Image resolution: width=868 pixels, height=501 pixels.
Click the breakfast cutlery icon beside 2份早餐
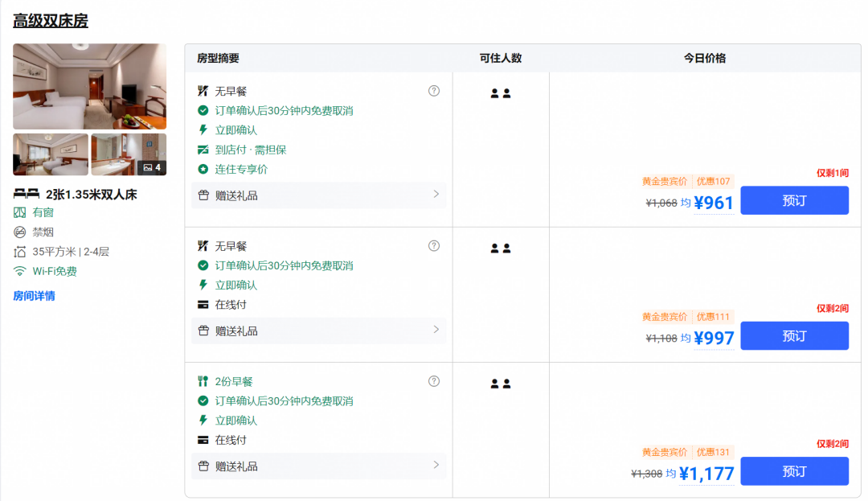point(203,381)
